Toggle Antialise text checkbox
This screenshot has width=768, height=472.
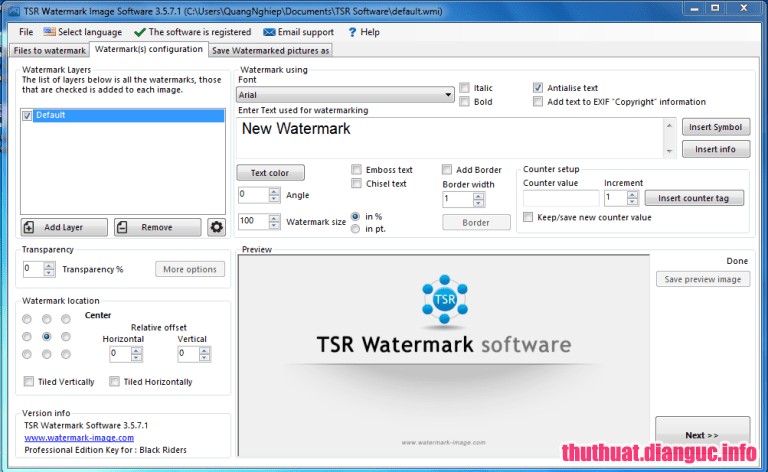(538, 88)
